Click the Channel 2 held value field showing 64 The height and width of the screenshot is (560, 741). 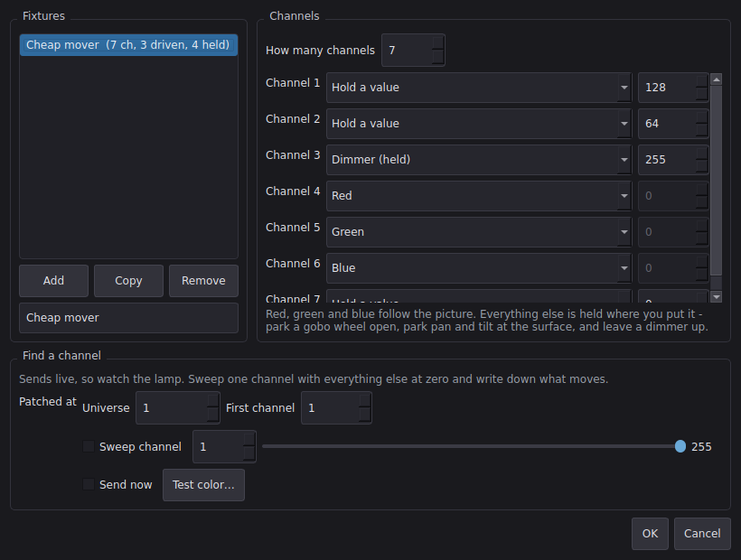click(673, 124)
